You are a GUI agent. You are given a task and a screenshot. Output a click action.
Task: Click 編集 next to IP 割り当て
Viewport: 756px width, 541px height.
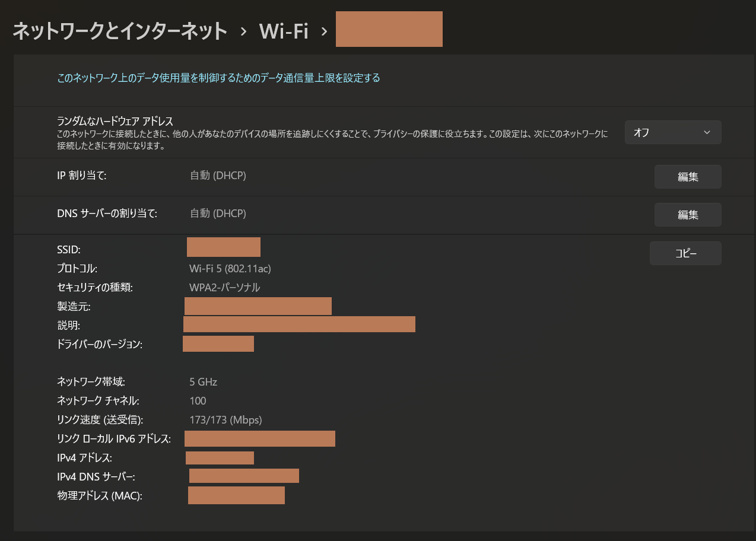pos(688,177)
